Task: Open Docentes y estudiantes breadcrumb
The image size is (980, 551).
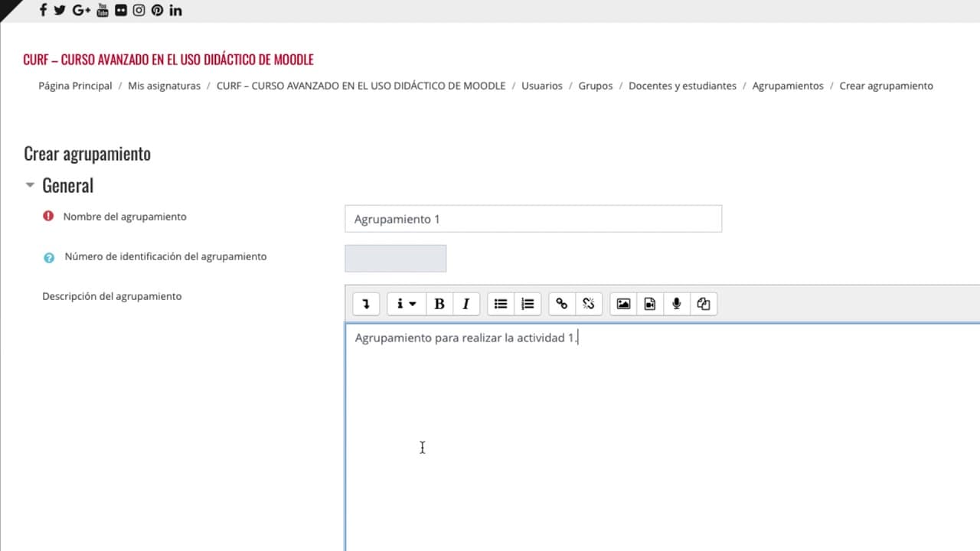Action: pos(682,86)
